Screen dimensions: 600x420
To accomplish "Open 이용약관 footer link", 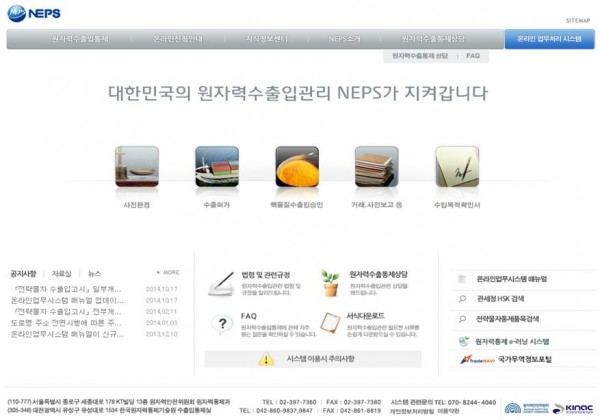I will [448, 412].
